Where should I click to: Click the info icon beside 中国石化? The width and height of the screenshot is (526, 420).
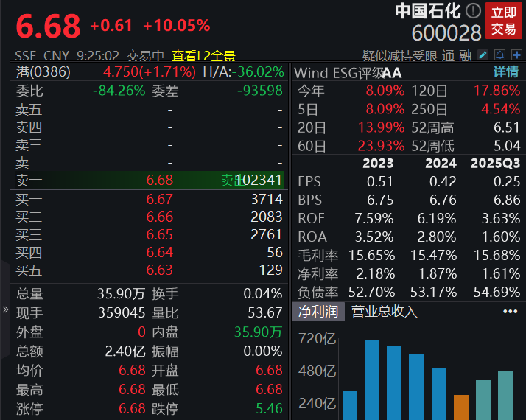[473, 11]
